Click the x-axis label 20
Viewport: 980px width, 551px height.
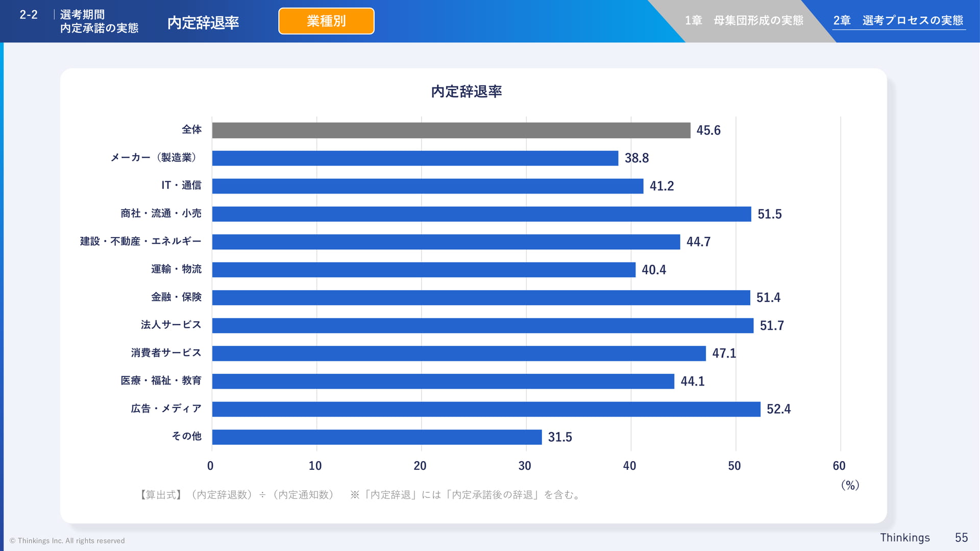(x=420, y=466)
